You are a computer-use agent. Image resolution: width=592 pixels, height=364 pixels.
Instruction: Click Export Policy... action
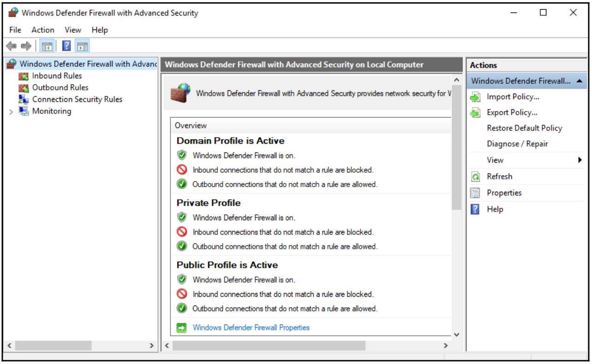pos(512,112)
